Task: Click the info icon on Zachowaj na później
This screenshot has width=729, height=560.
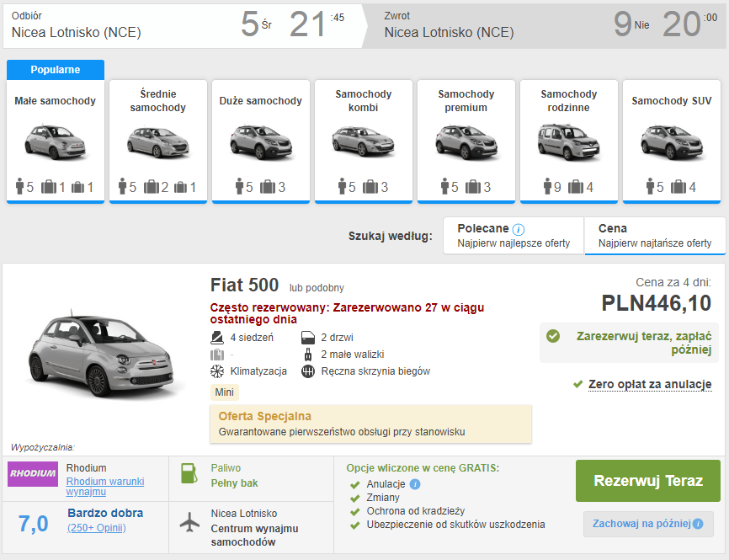Action: pyautogui.click(x=698, y=524)
